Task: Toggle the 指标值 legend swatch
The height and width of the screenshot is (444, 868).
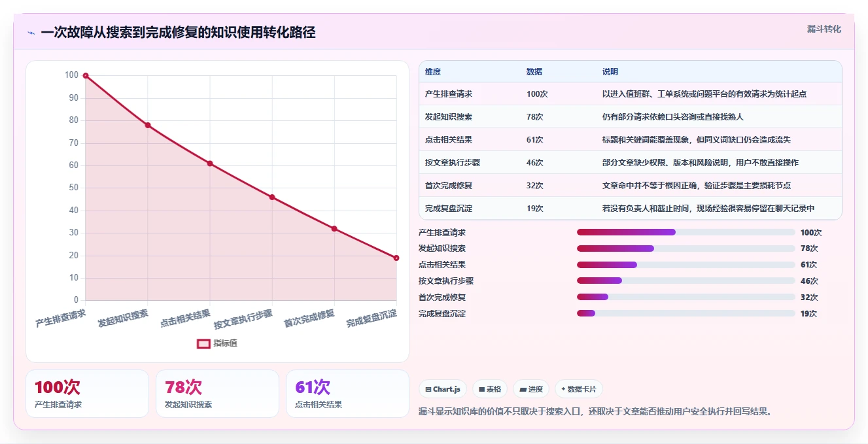Action: (203, 343)
